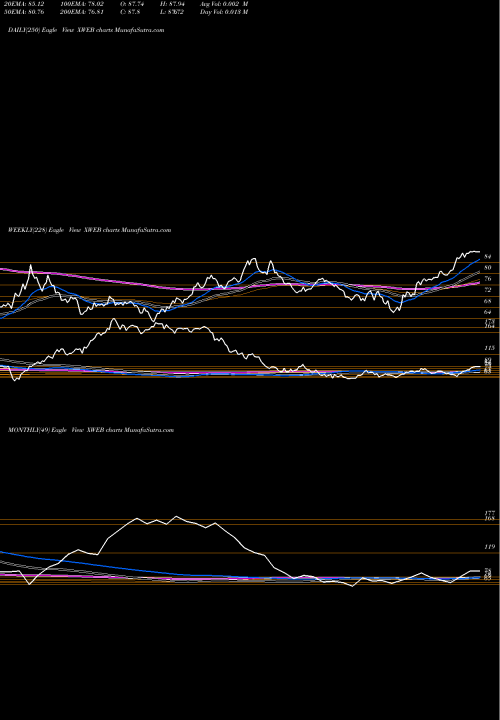Click the Day Vol 0.013 M text
The height and width of the screenshot is (720, 500).
coord(224,12)
